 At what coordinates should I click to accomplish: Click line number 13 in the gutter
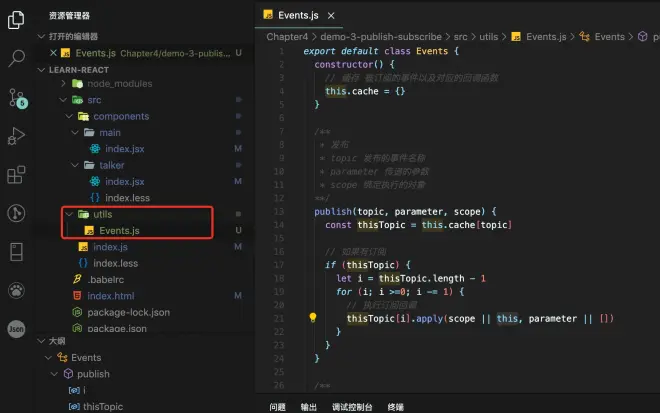[279, 212]
